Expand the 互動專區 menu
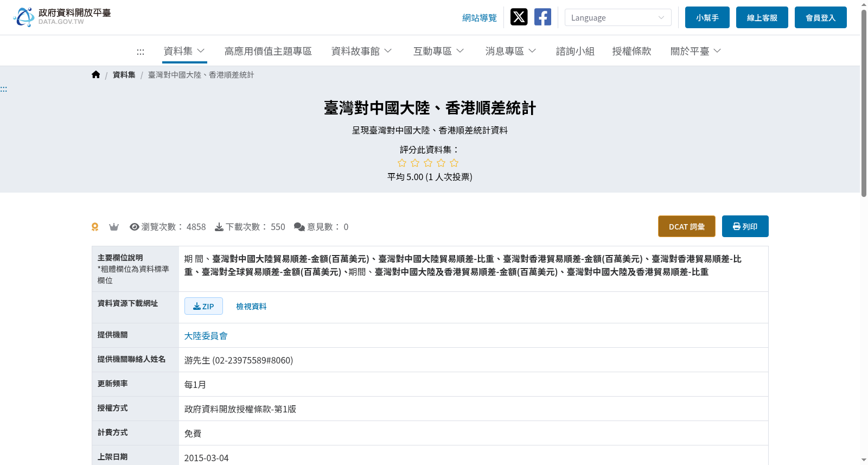This screenshot has width=868, height=465. pyautogui.click(x=438, y=51)
